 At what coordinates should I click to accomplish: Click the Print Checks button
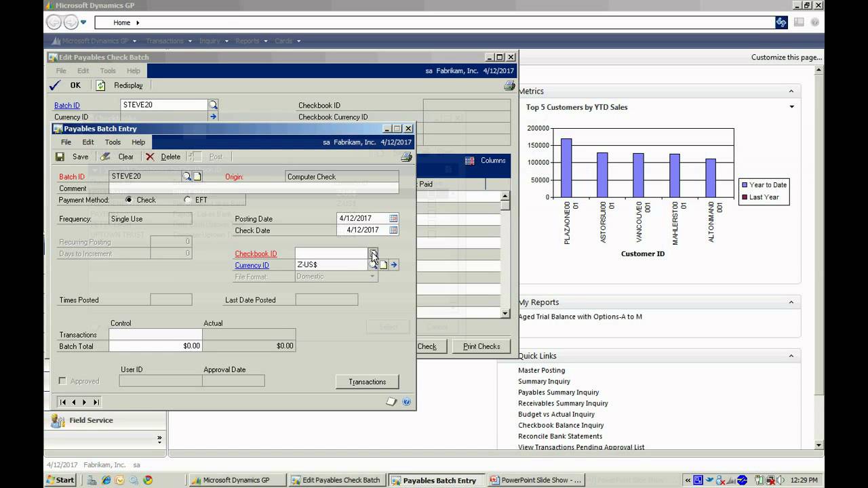pyautogui.click(x=481, y=346)
